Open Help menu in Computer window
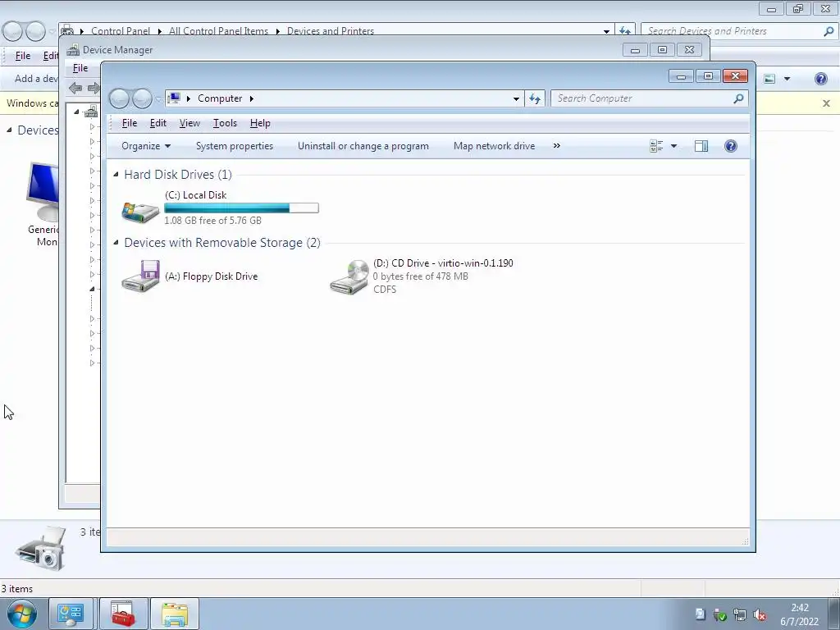The height and width of the screenshot is (630, 840). click(260, 123)
